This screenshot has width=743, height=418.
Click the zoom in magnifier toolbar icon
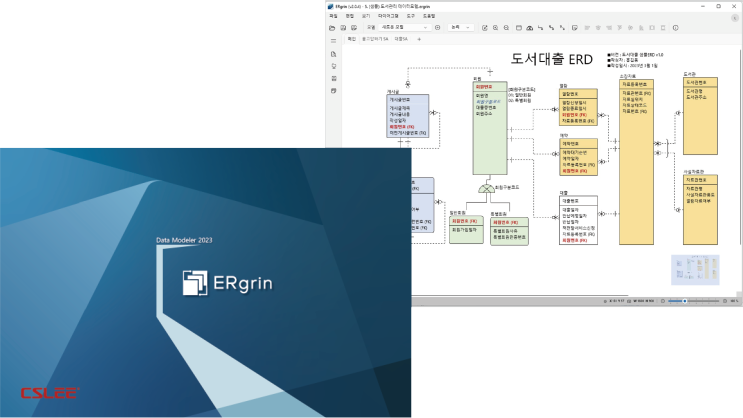click(496, 28)
